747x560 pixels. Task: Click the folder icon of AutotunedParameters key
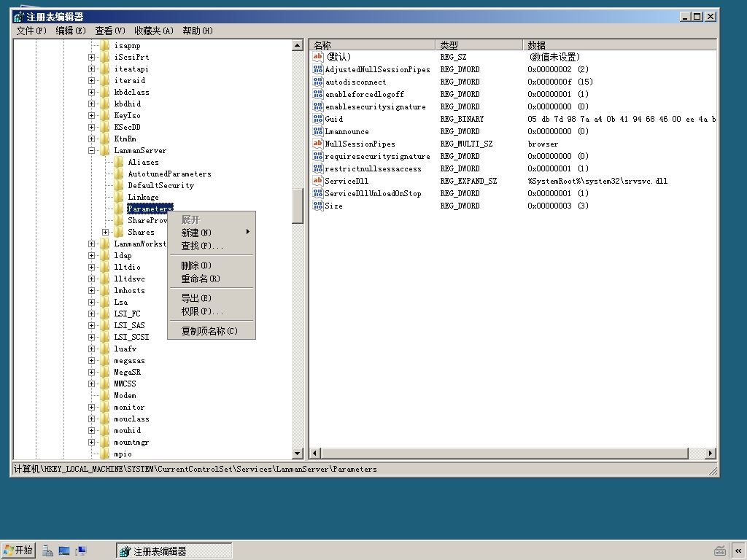[119, 174]
